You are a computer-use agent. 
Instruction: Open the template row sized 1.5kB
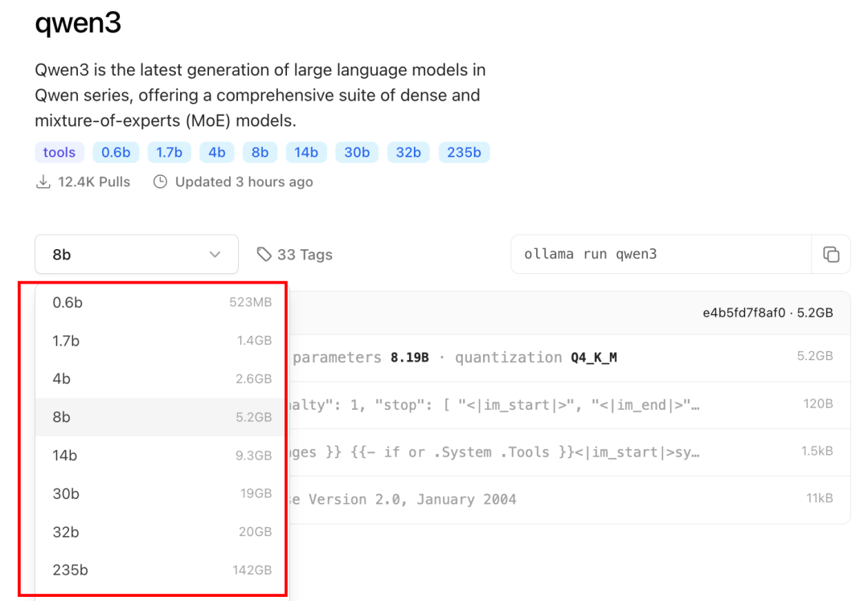(x=570, y=452)
